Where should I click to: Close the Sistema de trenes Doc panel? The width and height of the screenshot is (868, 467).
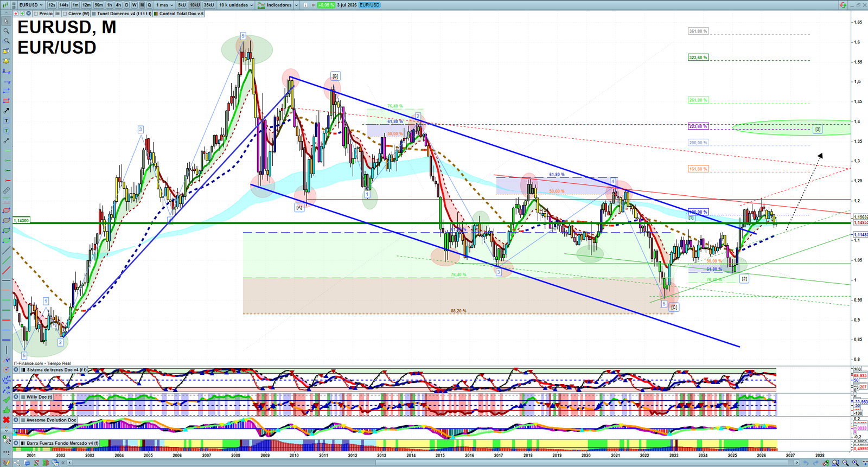coord(16,370)
